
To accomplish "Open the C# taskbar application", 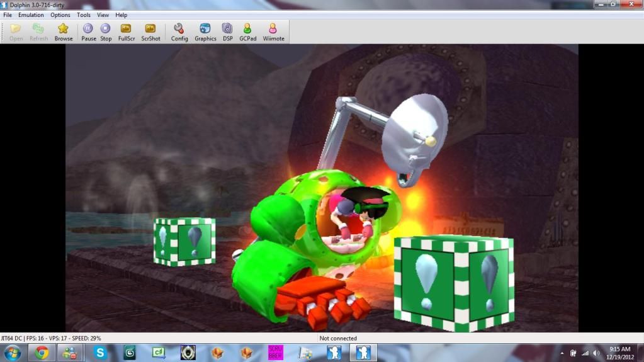I will tap(159, 353).
